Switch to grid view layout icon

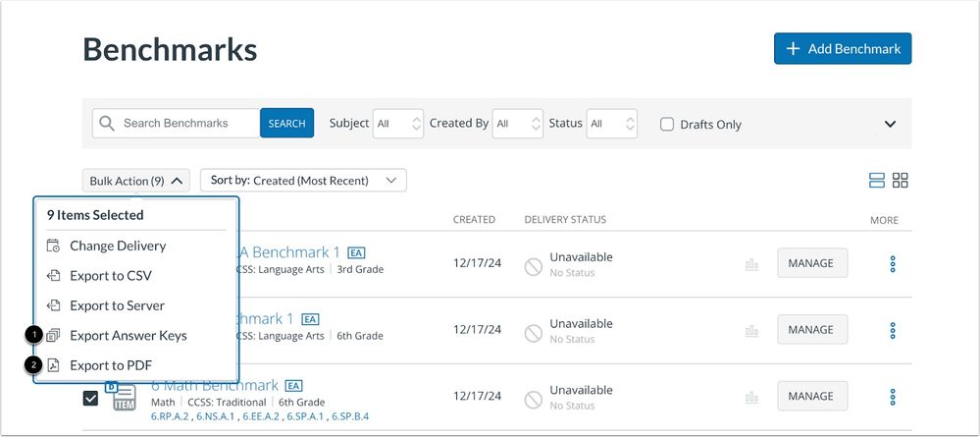tap(900, 180)
